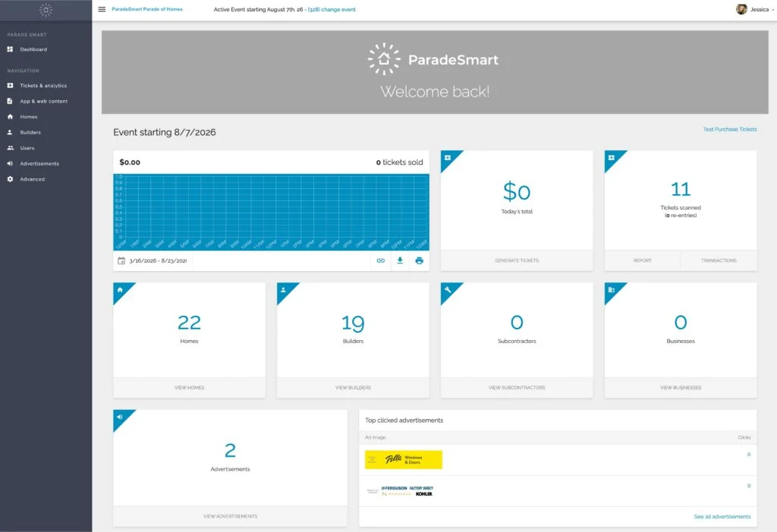The height and width of the screenshot is (532, 777).
Task: Click Test Purchase Tickets link
Action: (x=730, y=130)
